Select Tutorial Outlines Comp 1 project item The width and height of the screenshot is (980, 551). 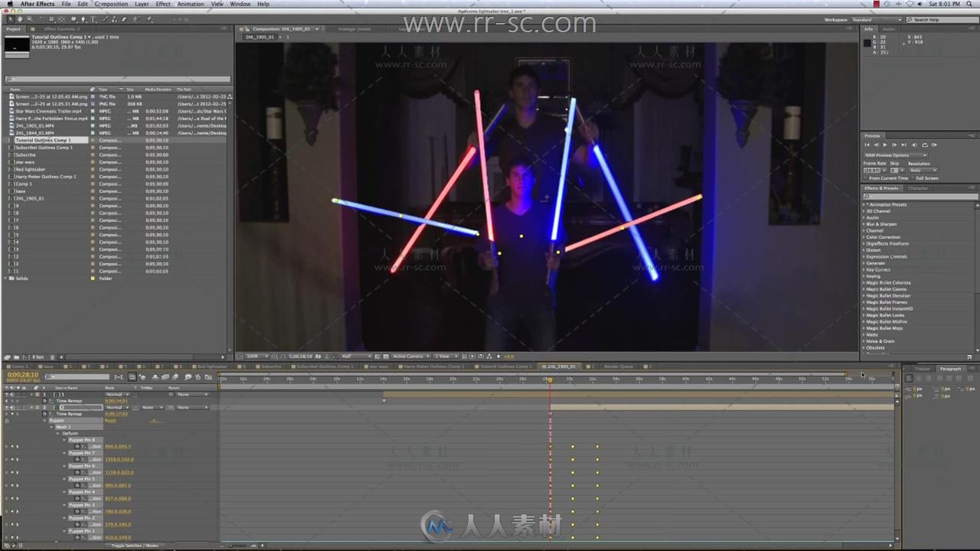click(43, 140)
